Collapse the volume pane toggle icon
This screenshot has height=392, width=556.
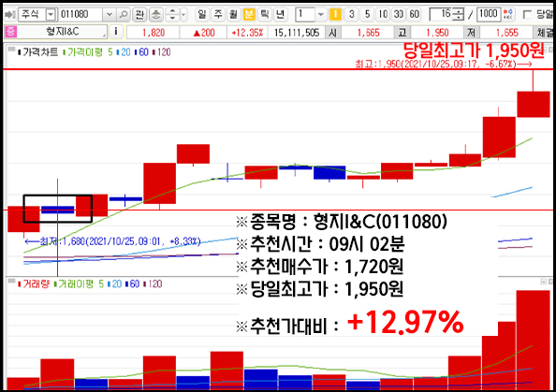(x=11, y=281)
